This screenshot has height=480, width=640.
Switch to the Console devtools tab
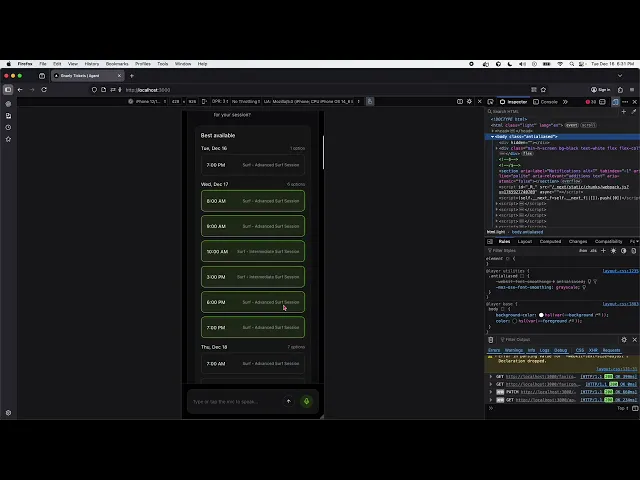point(545,102)
